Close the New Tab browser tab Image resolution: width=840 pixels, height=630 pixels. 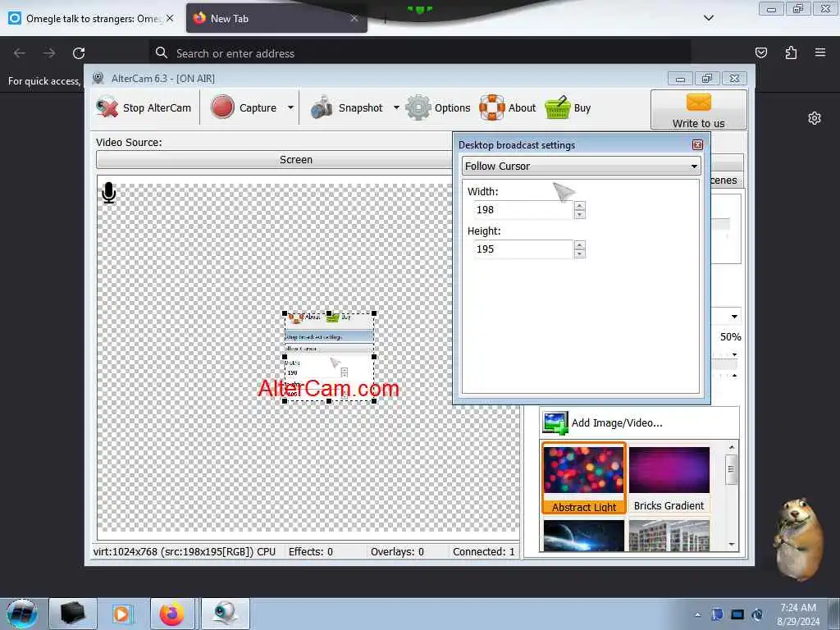tap(354, 18)
